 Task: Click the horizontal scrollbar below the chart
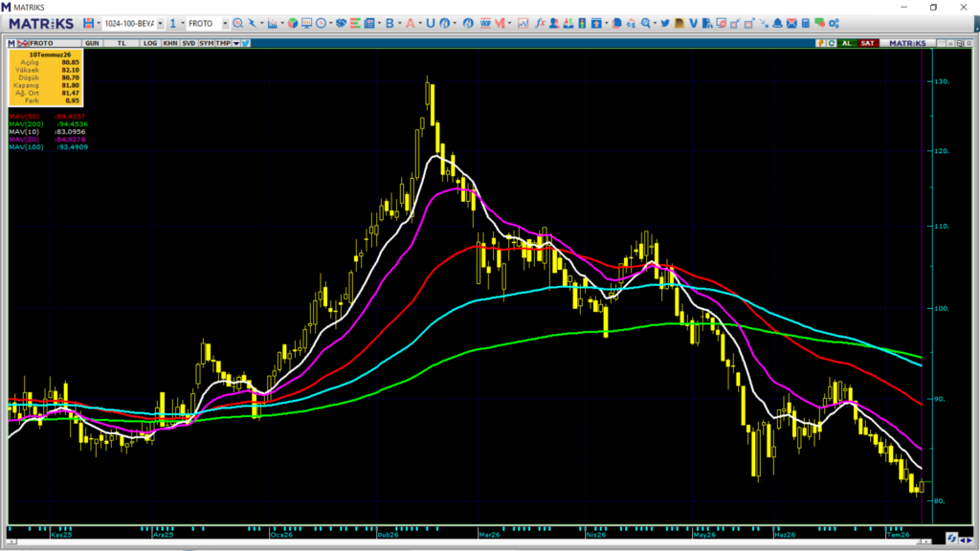[467, 541]
